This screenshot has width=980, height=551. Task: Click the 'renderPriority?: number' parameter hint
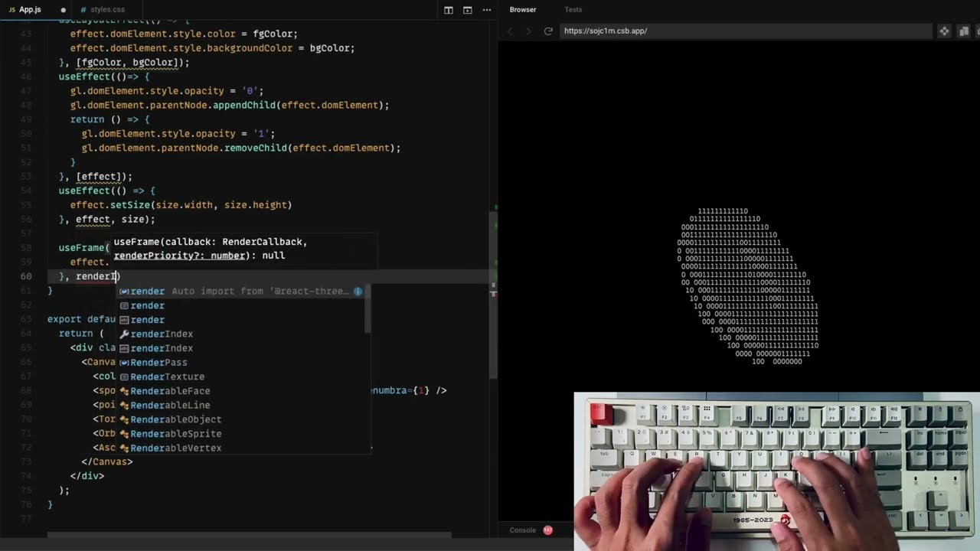click(181, 256)
